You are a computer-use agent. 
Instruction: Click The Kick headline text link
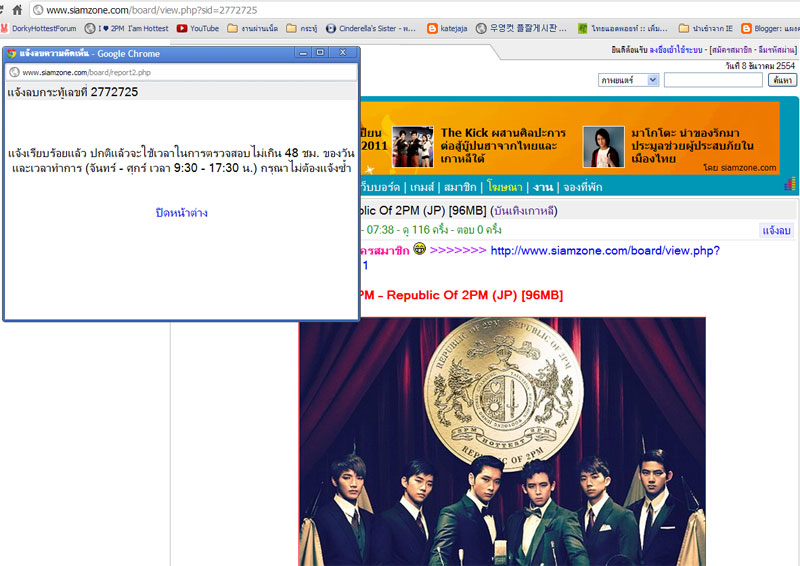click(503, 146)
